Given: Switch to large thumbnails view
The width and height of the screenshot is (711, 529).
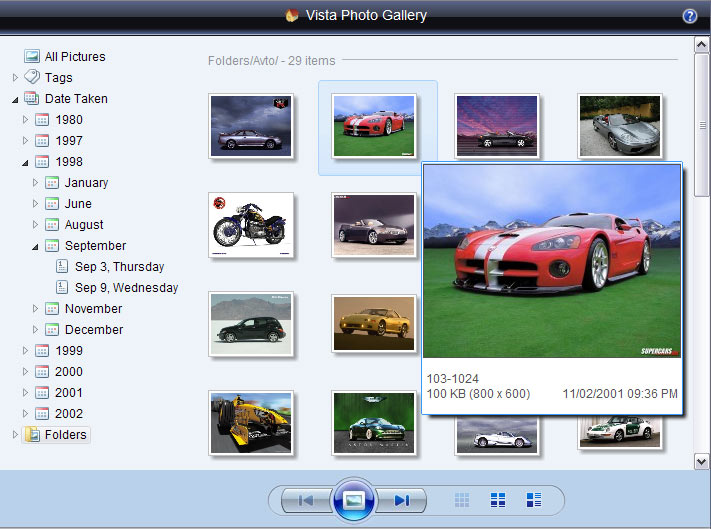Looking at the screenshot, I should [498, 500].
